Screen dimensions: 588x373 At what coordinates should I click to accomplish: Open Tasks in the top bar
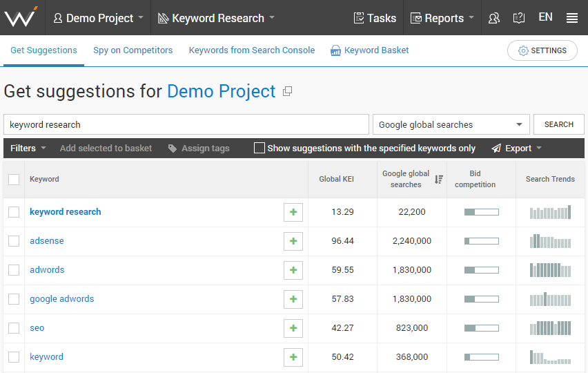(375, 18)
